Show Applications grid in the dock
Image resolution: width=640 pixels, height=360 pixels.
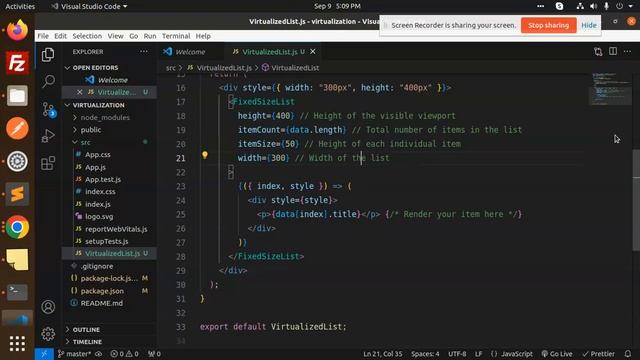click(17, 344)
